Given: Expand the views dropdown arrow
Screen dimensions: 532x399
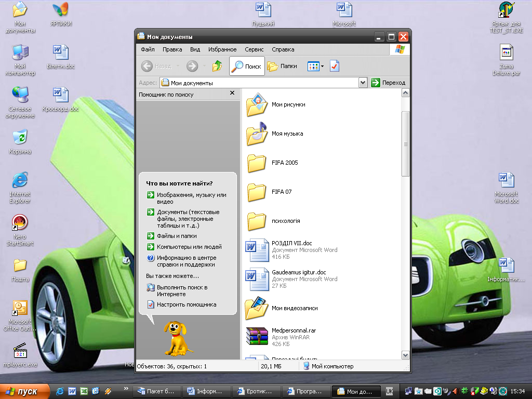Looking at the screenshot, I should click(322, 66).
